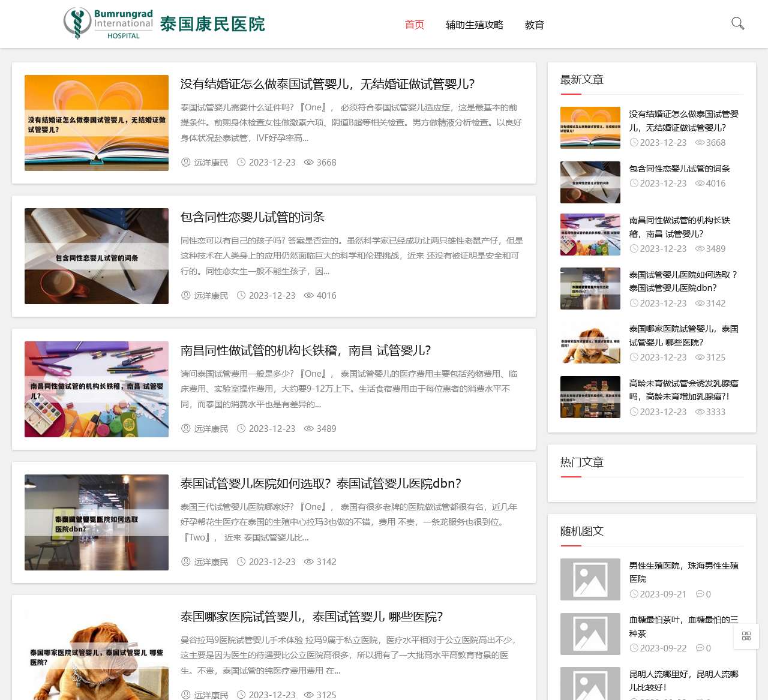768x700 pixels.
Task: Go to the 教育 navigation item
Action: click(535, 25)
